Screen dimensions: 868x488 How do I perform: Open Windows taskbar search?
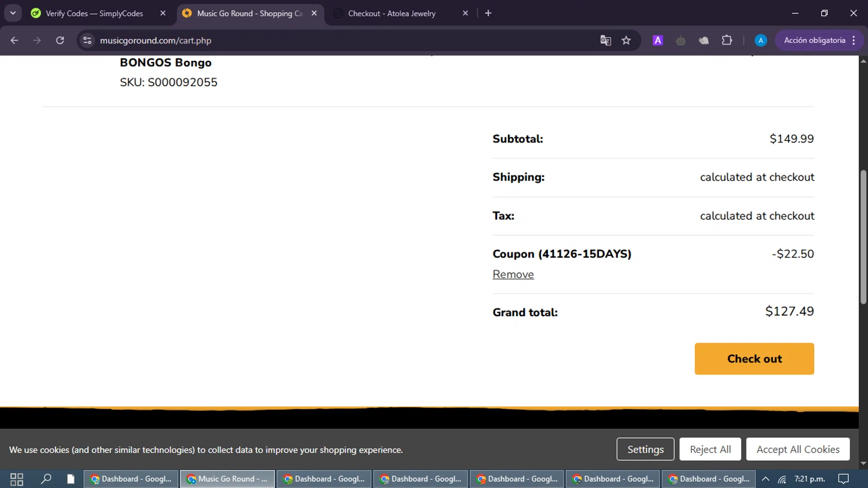[46, 479]
